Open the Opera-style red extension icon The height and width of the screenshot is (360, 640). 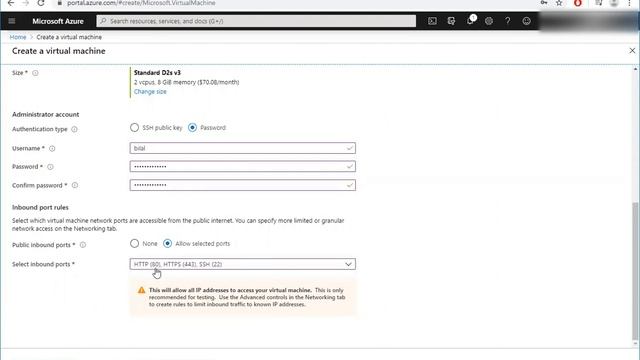click(x=578, y=3)
